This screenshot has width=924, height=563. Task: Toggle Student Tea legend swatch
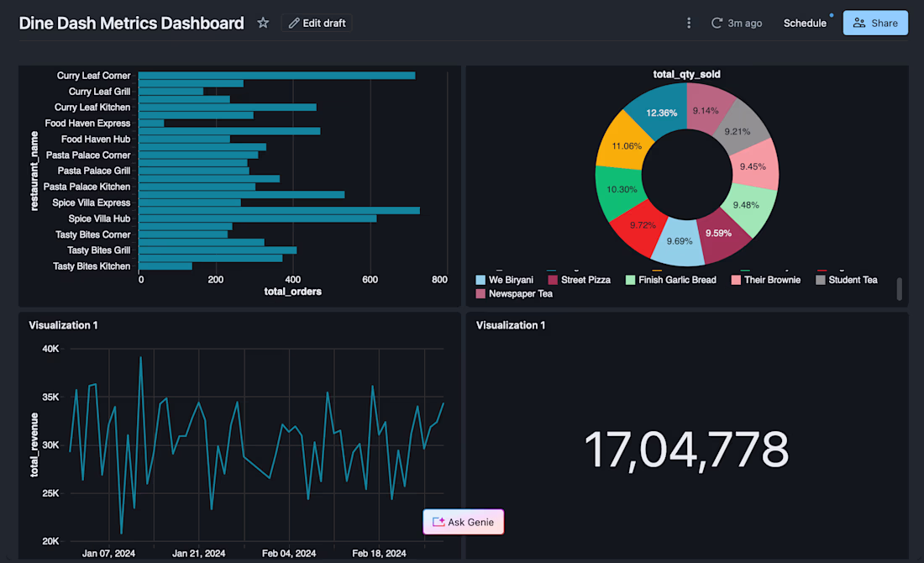(821, 280)
